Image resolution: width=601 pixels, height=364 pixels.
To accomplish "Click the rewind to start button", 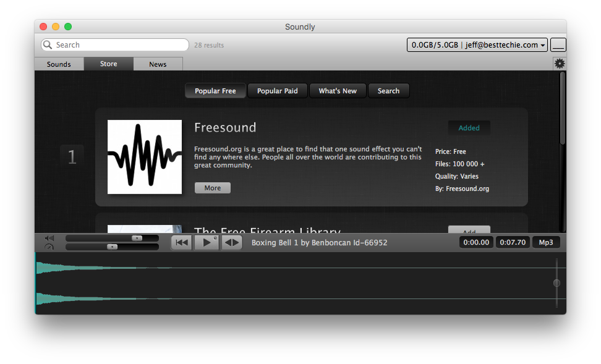I will (181, 243).
